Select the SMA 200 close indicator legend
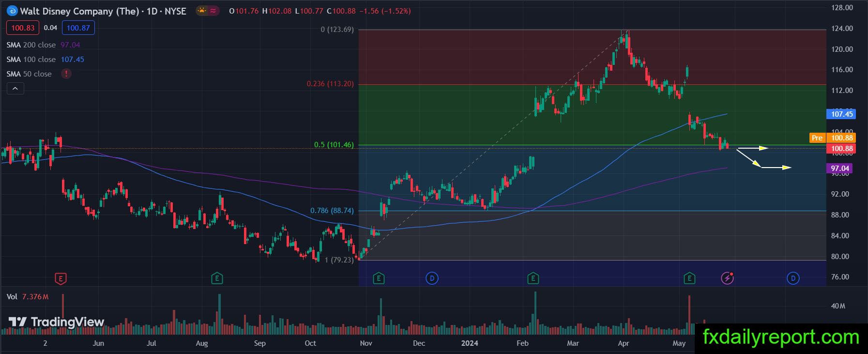This screenshot has width=868, height=354. pos(44,45)
